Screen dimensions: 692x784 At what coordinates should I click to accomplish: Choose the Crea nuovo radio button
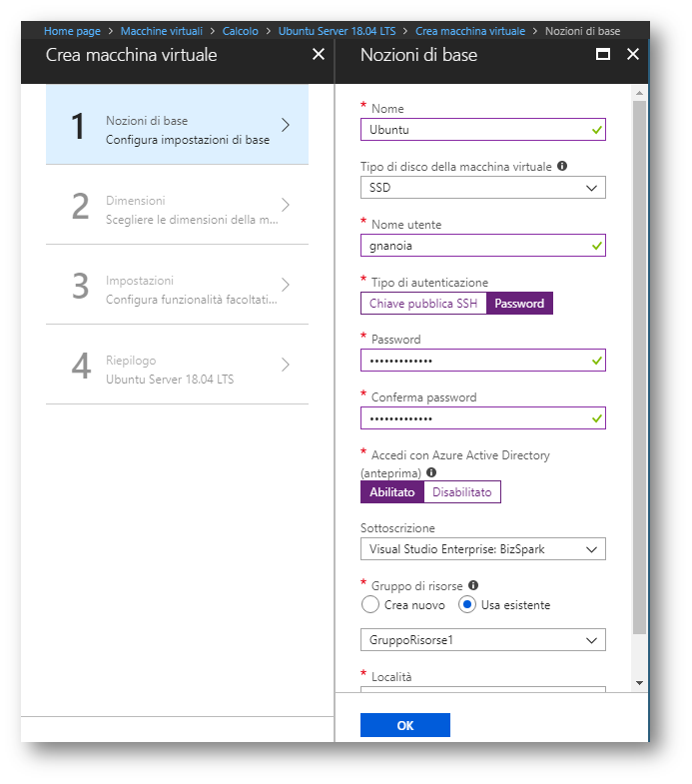[x=370, y=604]
